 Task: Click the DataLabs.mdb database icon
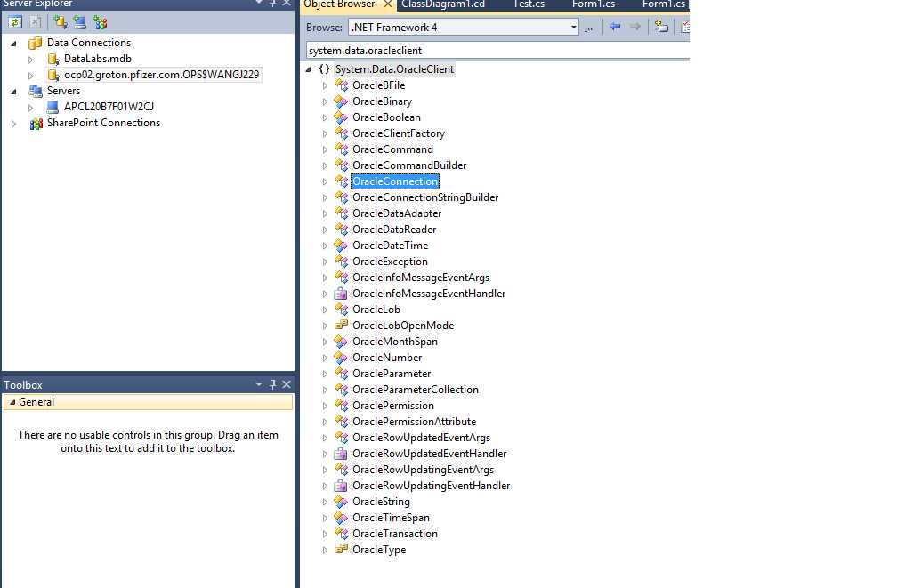click(x=53, y=59)
